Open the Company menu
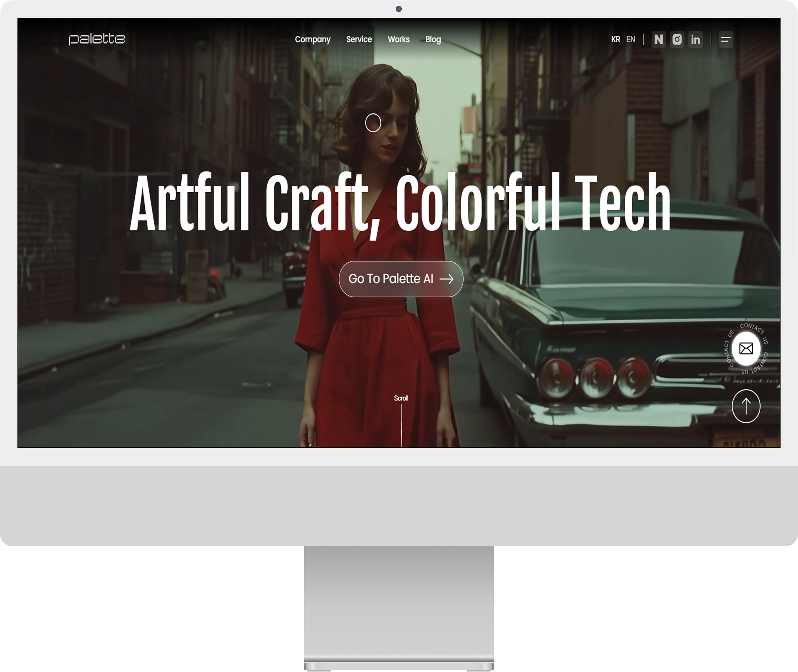Screen dimensions: 798x672 point(313,40)
